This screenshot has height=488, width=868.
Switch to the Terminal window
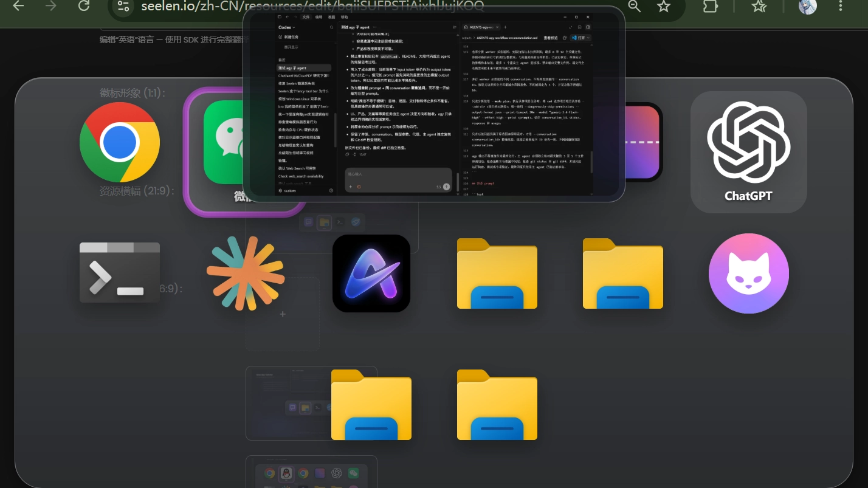[x=120, y=272]
